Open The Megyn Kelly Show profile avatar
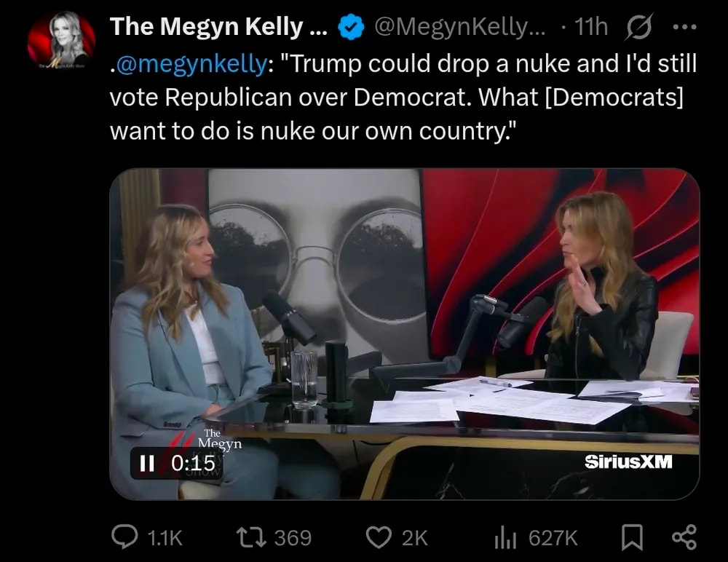 (x=62, y=41)
